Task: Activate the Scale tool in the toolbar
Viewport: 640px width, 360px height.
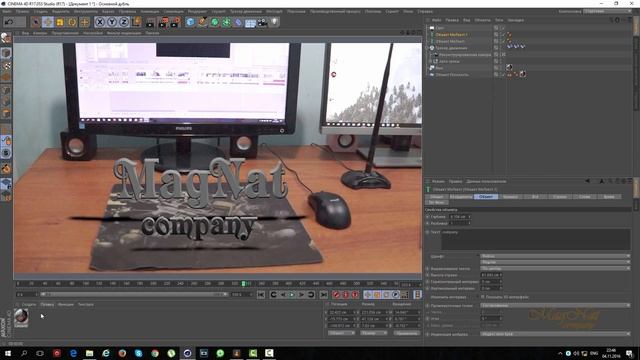Action: [x=60, y=22]
